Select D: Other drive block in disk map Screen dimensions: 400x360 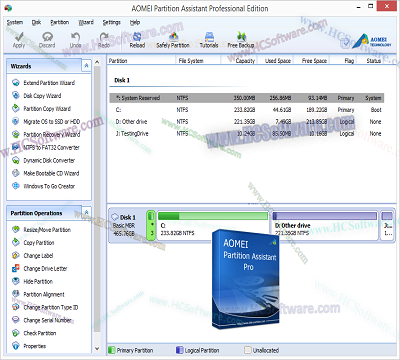(325, 225)
